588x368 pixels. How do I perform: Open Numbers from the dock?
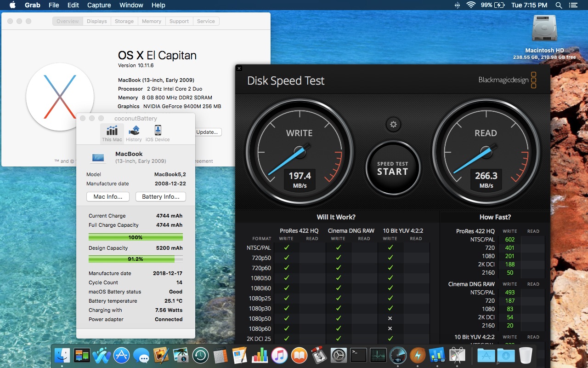click(x=260, y=355)
